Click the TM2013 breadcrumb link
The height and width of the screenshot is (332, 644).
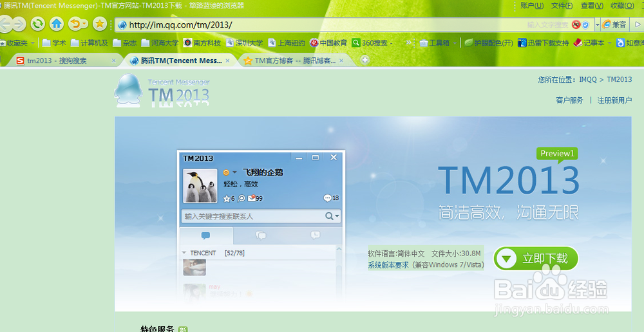620,79
